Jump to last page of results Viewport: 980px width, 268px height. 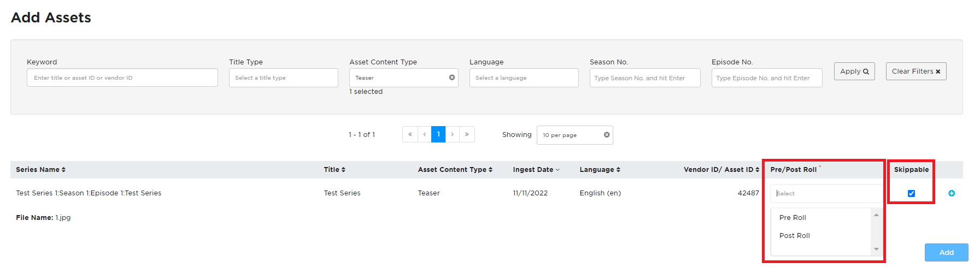467,134
